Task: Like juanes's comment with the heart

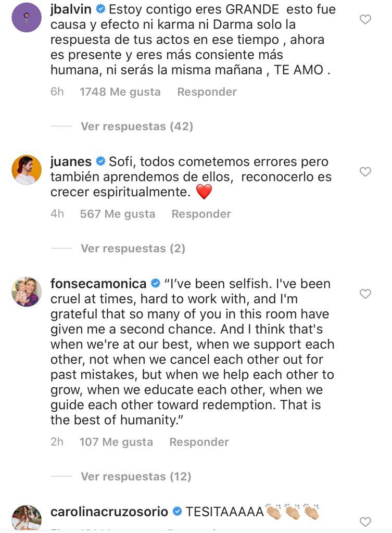Action: pyautogui.click(x=365, y=172)
